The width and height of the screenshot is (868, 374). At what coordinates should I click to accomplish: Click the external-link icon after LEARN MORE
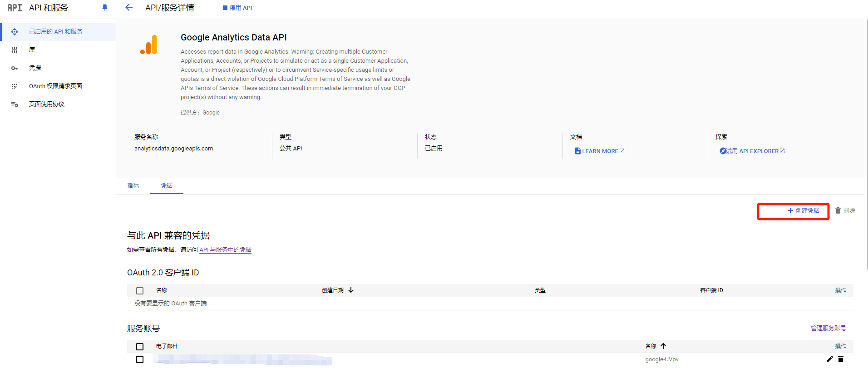622,151
